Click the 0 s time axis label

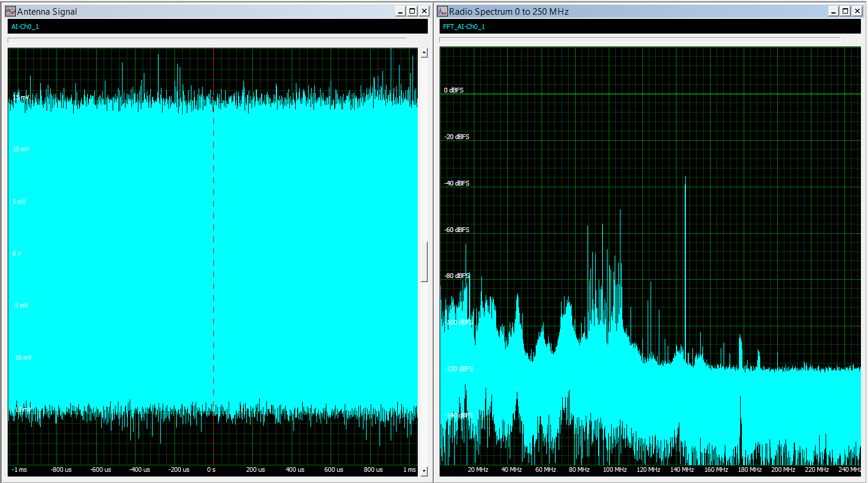tap(211, 469)
